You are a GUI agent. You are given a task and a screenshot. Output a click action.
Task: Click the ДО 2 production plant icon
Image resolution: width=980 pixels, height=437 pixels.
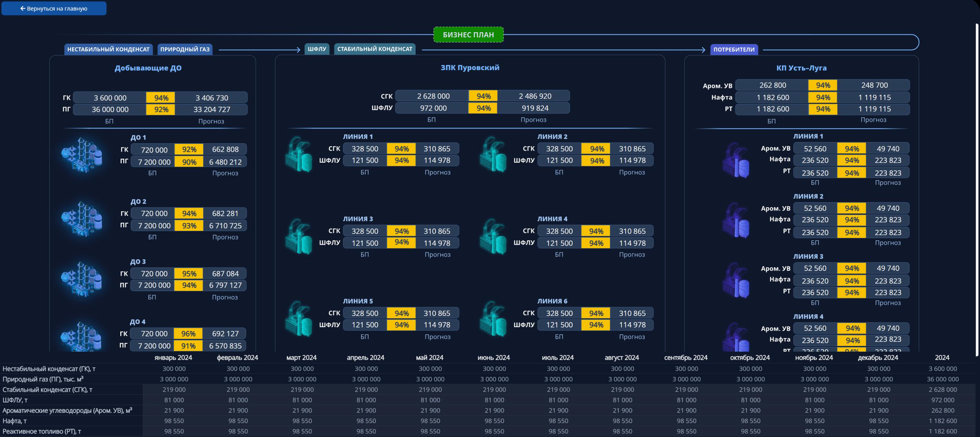pos(82,218)
